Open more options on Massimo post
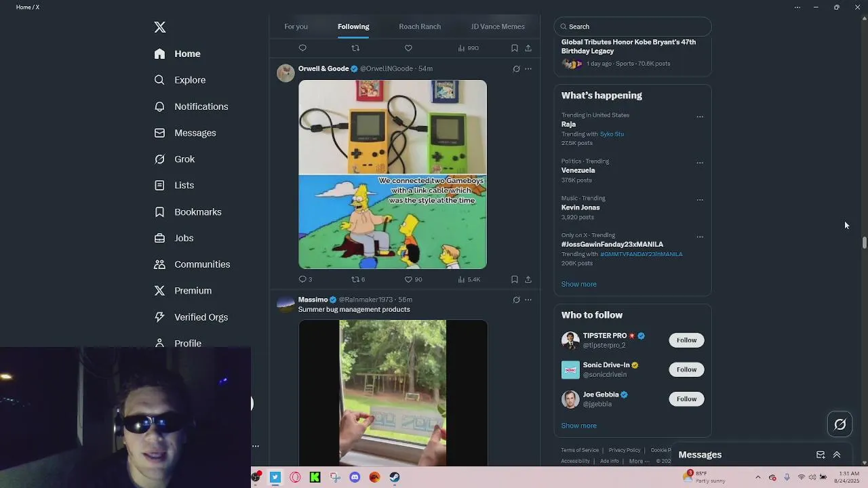 pos(528,300)
